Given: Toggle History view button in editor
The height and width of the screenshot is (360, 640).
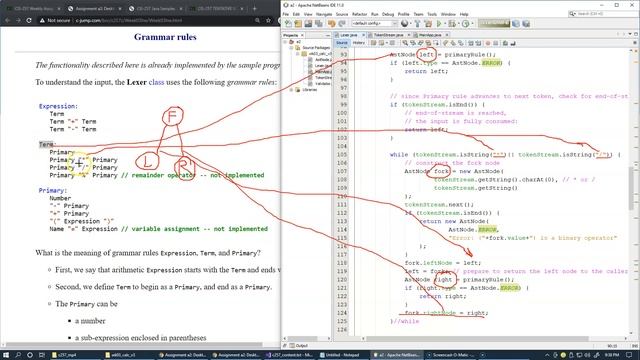Looking at the screenshot, I should 358,43.
